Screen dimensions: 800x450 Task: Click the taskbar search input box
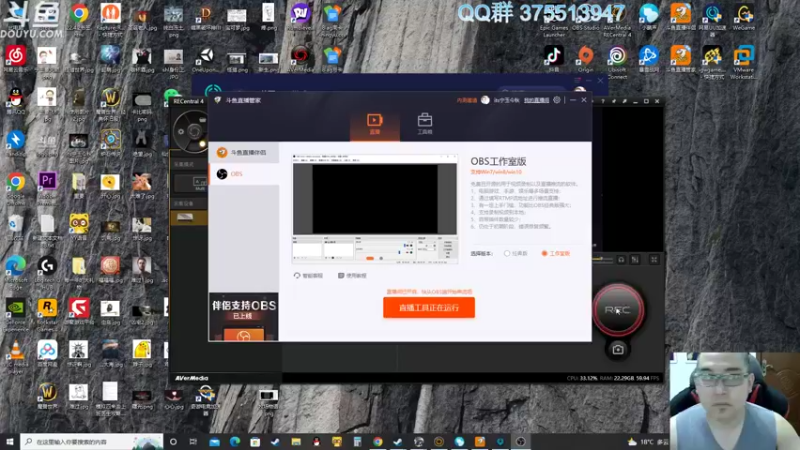tap(92, 441)
